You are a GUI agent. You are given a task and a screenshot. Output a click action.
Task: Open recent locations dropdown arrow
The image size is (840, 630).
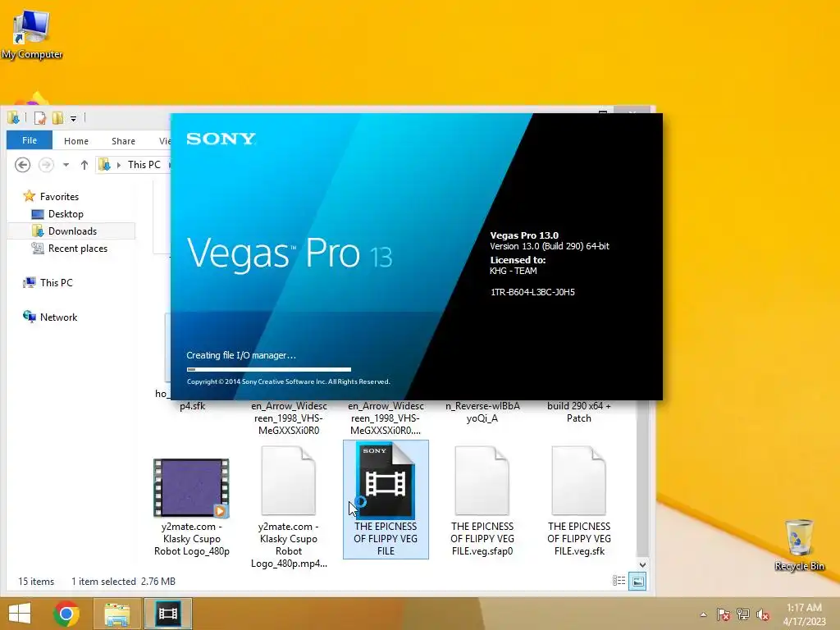(66, 165)
